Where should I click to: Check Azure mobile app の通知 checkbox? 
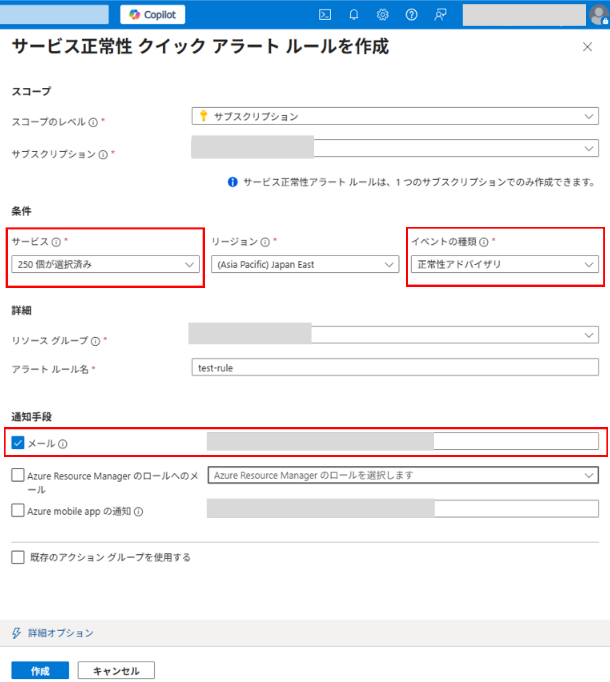pyautogui.click(x=18, y=510)
